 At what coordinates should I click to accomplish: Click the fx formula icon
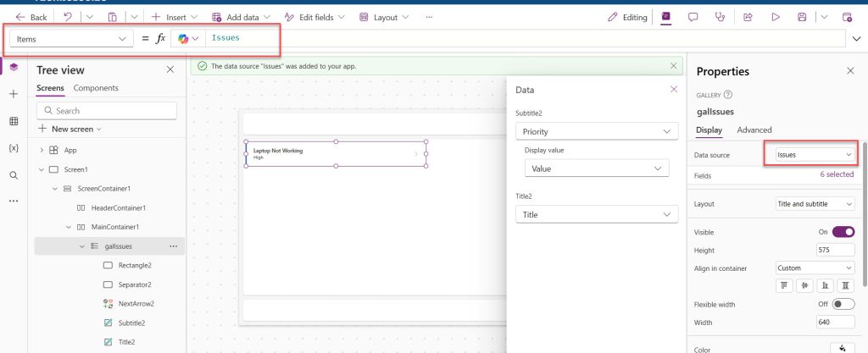[x=160, y=39]
